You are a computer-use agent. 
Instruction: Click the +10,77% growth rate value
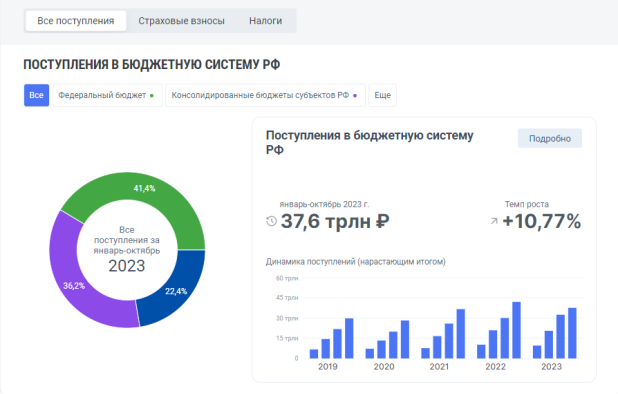542,221
